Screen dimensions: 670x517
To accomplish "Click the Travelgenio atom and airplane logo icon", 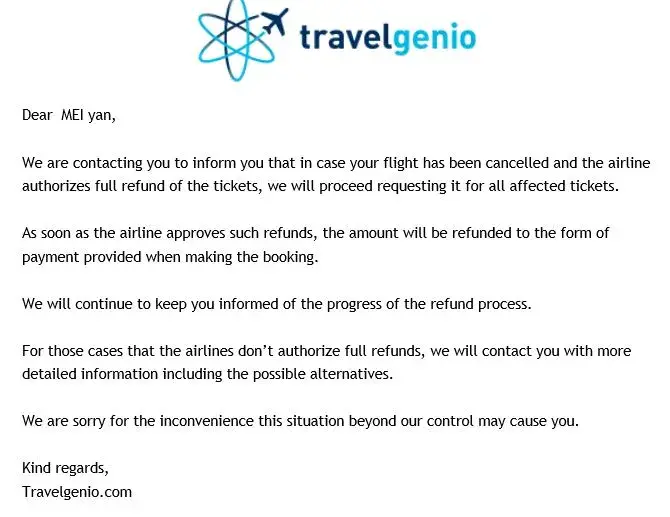I will point(243,39).
